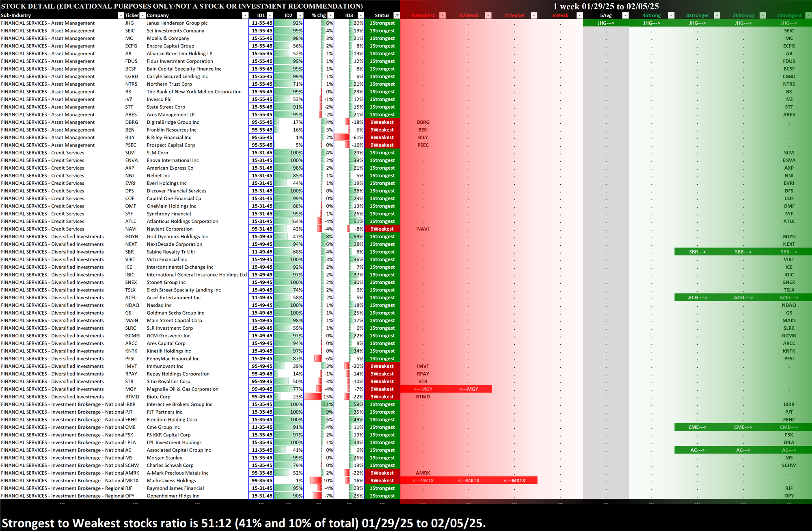Click the ID1 column filter arrow
The width and height of the screenshot is (812, 531).
click(270, 15)
